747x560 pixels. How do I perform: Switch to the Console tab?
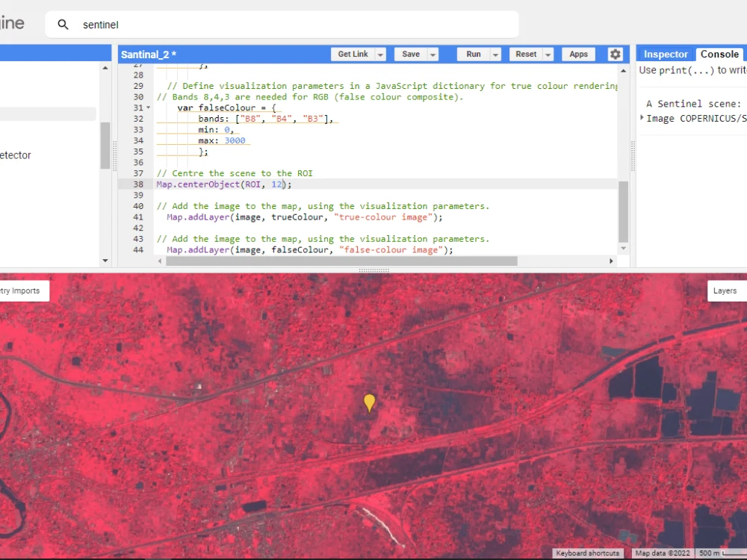[719, 54]
